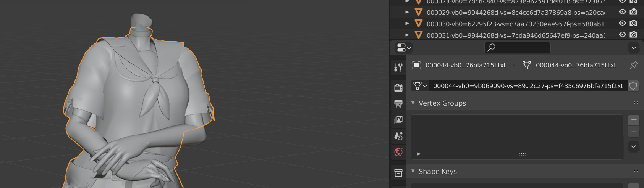Open the mesh data browse dropdown
Viewport: 644px width, 188px height.
click(420, 86)
